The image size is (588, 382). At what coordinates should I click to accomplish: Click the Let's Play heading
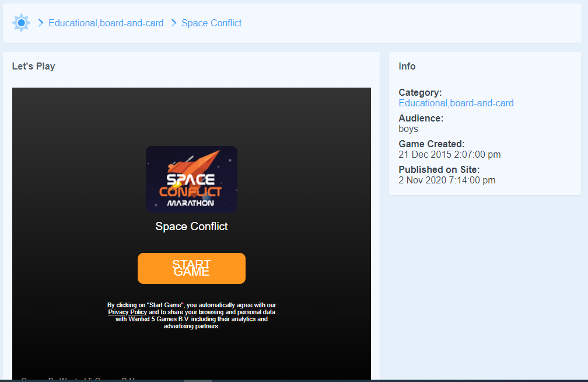33,67
